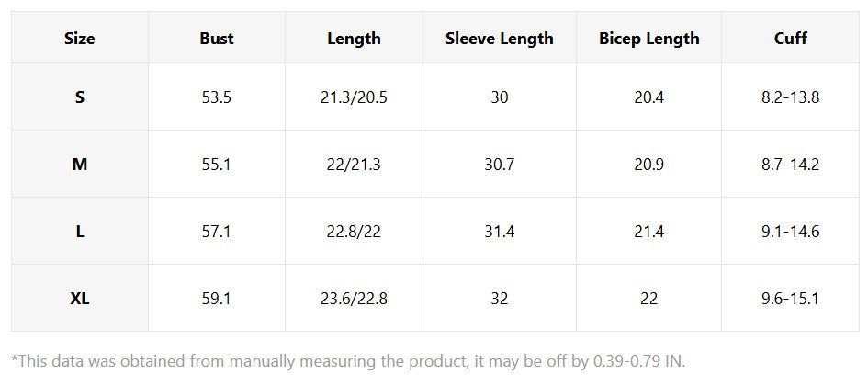Click the XL size row label
The width and height of the screenshot is (868, 386).
80,299
